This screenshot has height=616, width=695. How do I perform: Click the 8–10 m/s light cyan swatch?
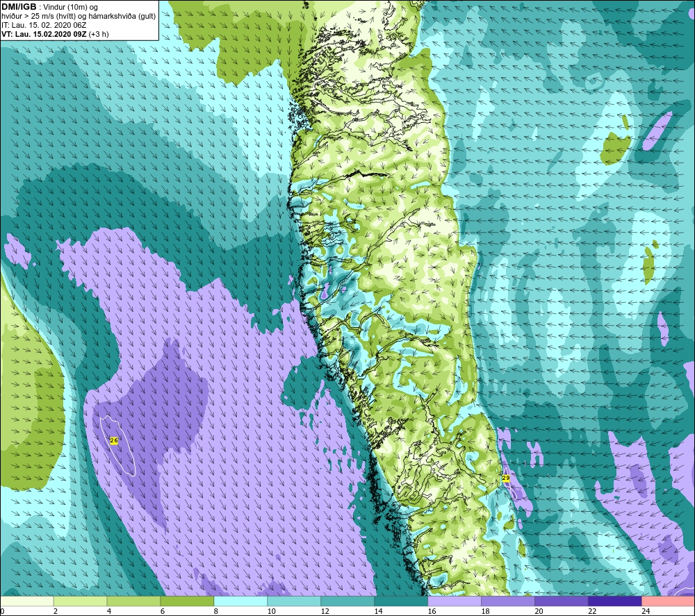[240, 601]
